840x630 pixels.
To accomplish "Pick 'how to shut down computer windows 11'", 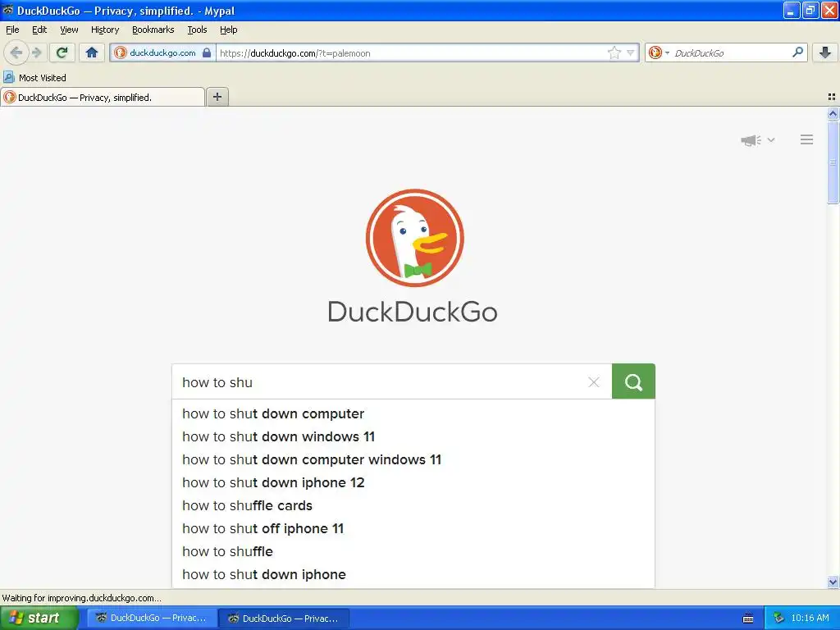I will [413, 459].
